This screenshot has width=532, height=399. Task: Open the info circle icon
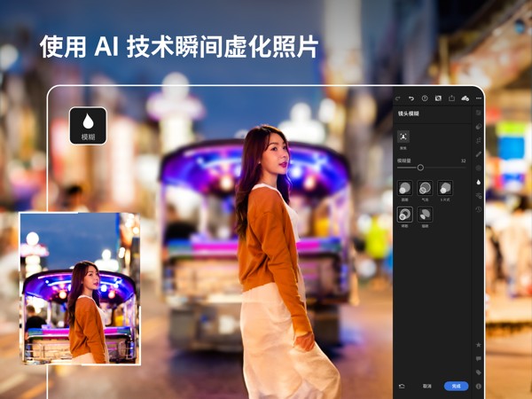479,386
